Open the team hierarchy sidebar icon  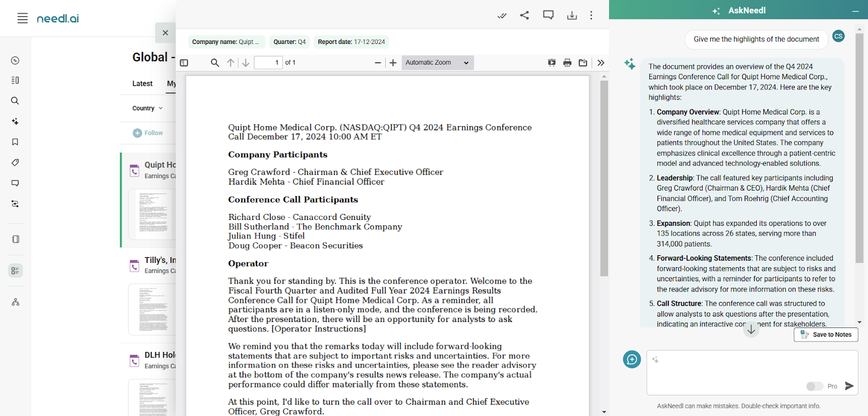click(x=15, y=302)
